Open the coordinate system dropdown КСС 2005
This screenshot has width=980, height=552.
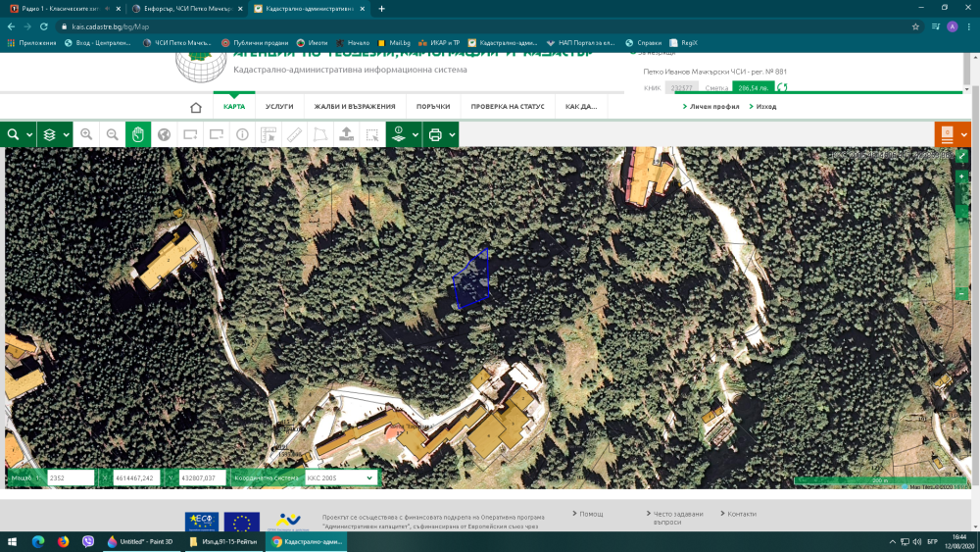tap(340, 477)
